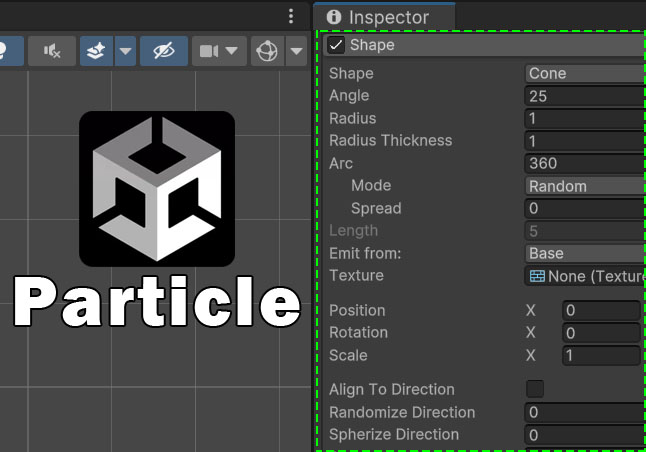The width and height of the screenshot is (646, 452).
Task: Click the Rotation X value field
Action: pos(601,333)
